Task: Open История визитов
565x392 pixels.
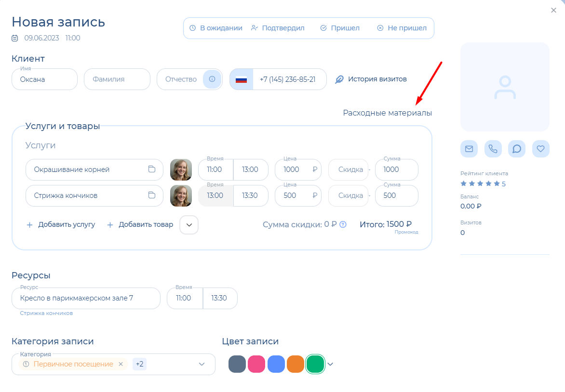Action: point(371,79)
